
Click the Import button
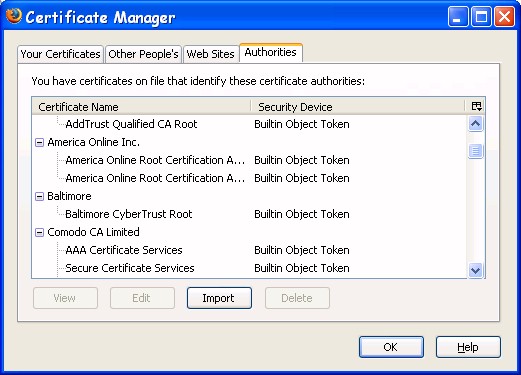click(219, 298)
